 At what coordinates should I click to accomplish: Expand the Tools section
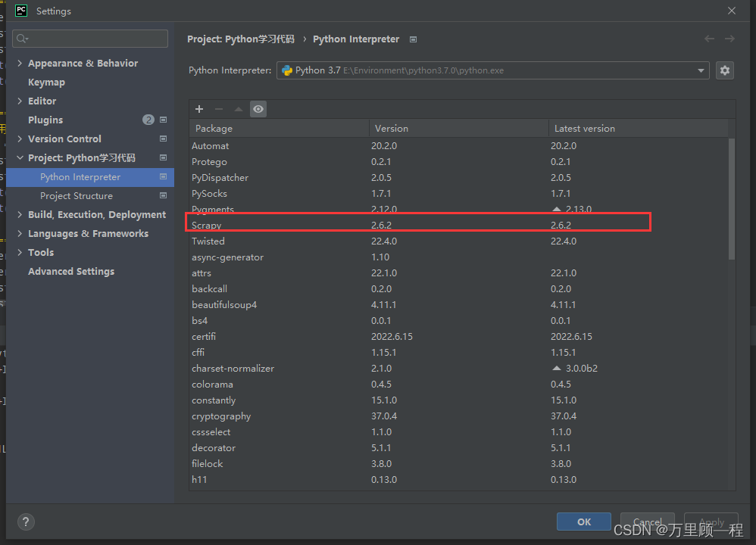coord(20,252)
